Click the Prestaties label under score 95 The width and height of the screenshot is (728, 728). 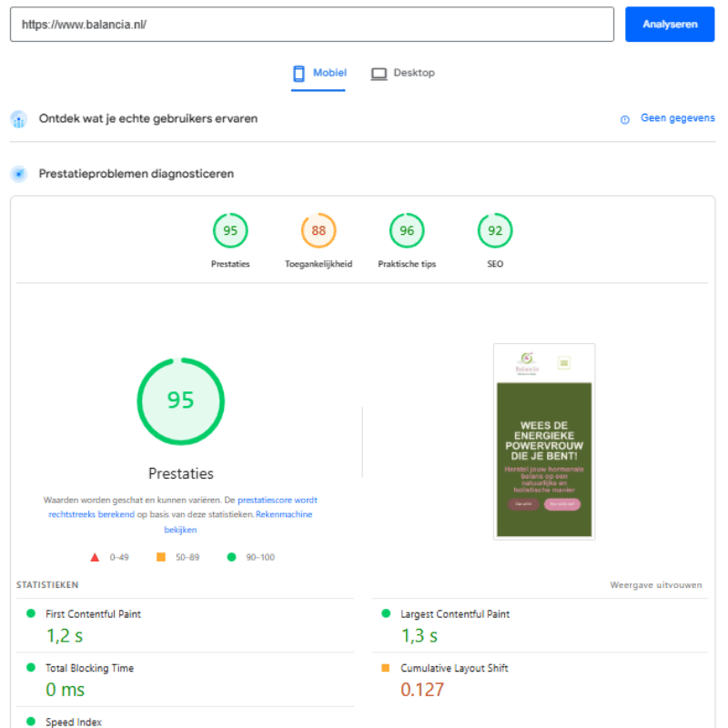pos(230,264)
